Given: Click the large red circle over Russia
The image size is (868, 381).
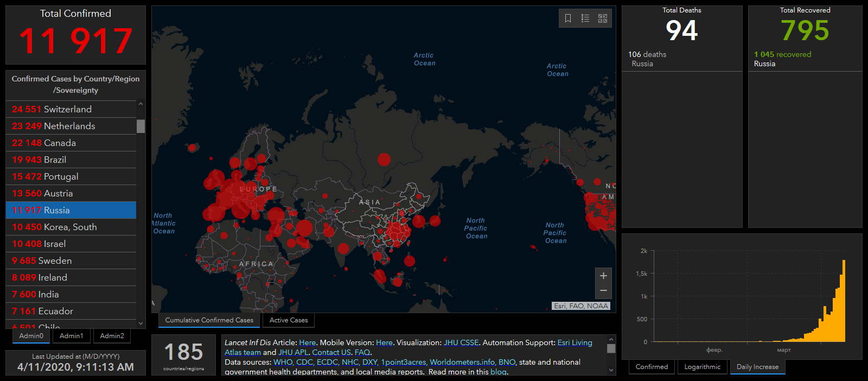Looking at the screenshot, I should (384, 160).
